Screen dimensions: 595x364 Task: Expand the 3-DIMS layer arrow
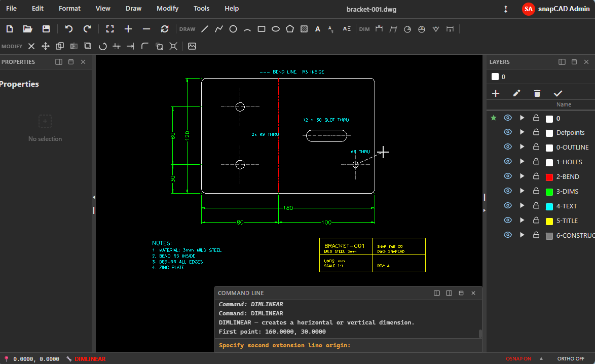(x=522, y=191)
